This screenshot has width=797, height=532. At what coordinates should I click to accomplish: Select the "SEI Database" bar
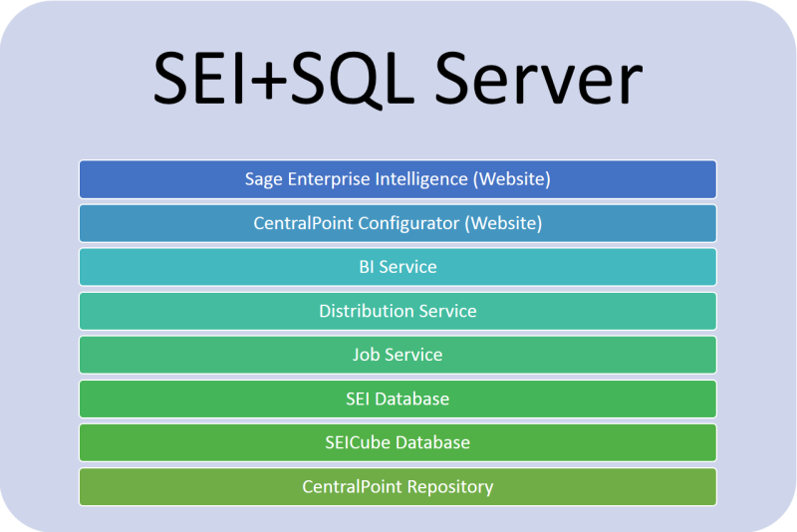pyautogui.click(x=398, y=399)
